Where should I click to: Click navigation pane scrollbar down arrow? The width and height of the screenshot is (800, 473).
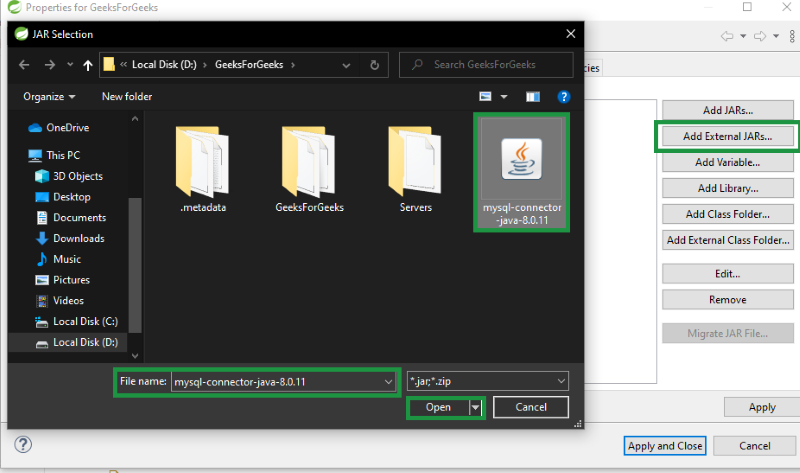click(135, 356)
